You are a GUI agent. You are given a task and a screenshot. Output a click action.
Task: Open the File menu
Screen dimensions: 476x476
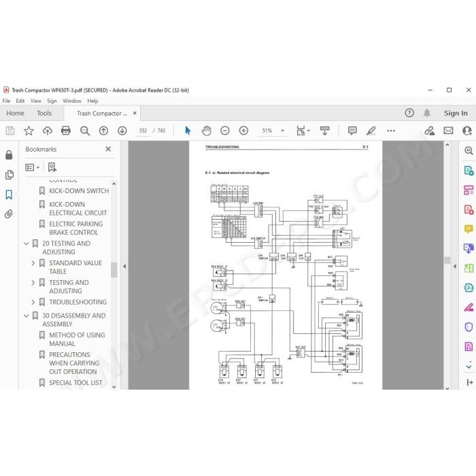(6, 101)
